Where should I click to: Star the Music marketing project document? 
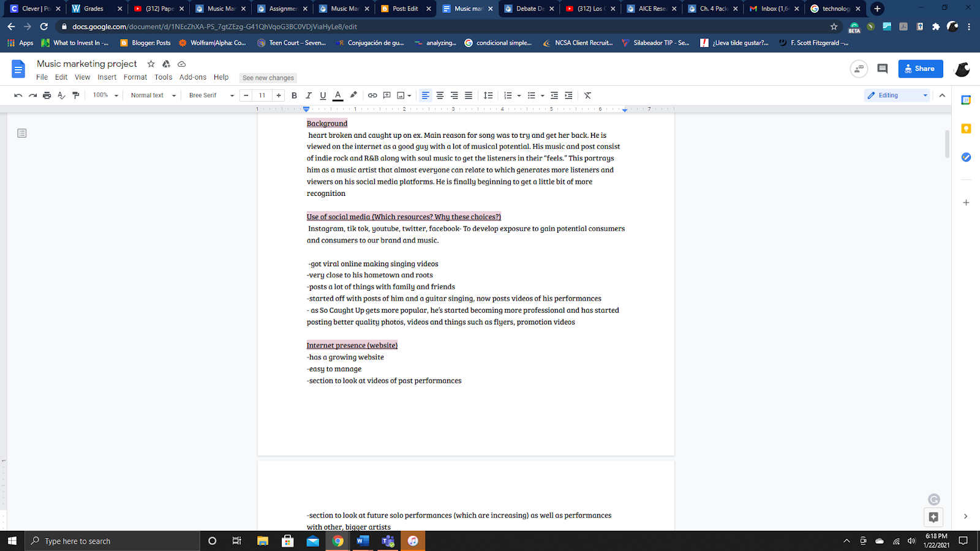tap(151, 64)
